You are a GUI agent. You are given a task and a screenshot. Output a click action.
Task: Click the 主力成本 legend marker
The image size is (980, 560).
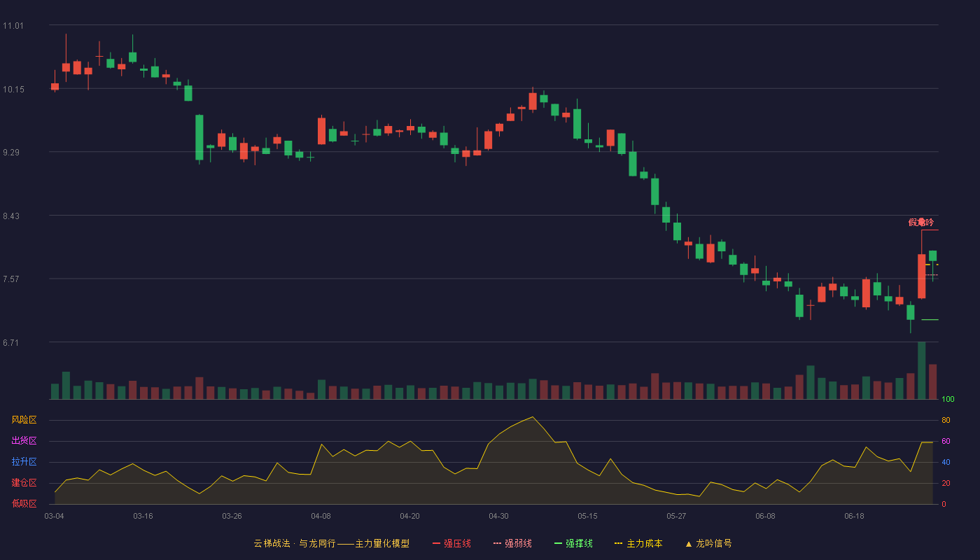[618, 543]
